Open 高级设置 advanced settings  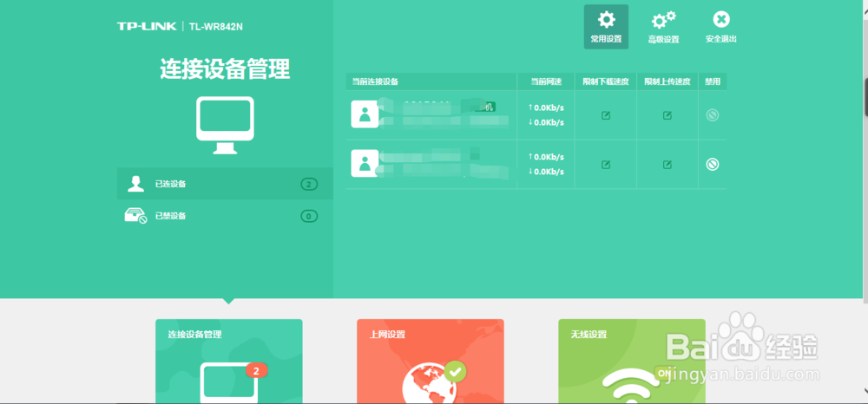tap(663, 27)
